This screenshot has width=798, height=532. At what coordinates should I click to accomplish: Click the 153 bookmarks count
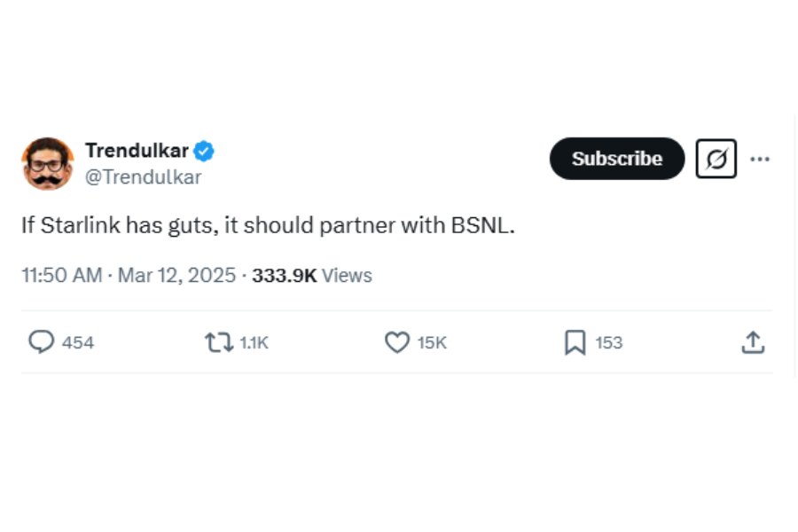click(608, 343)
